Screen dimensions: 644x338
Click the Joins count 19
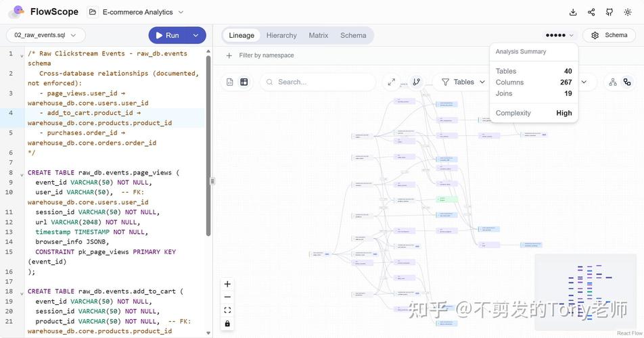click(568, 93)
